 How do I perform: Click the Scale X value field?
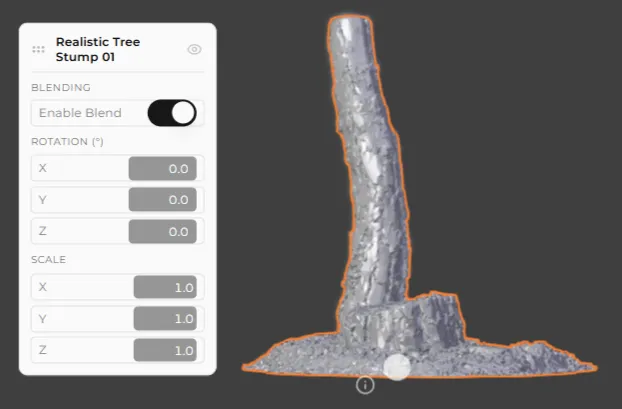(165, 287)
